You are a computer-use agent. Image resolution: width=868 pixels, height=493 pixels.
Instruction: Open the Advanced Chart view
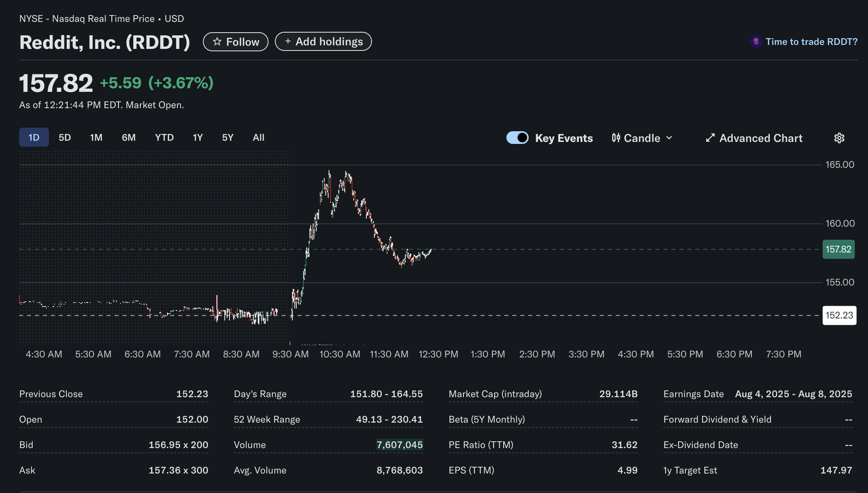coord(754,138)
